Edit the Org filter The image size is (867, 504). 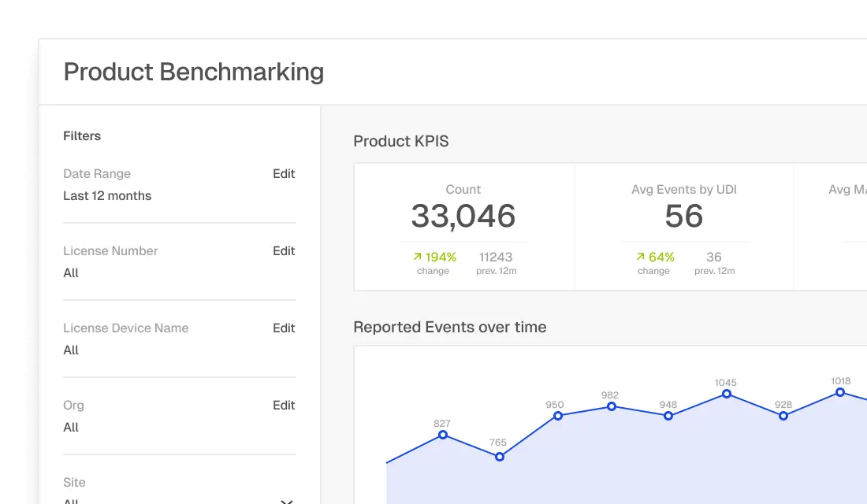(x=284, y=406)
